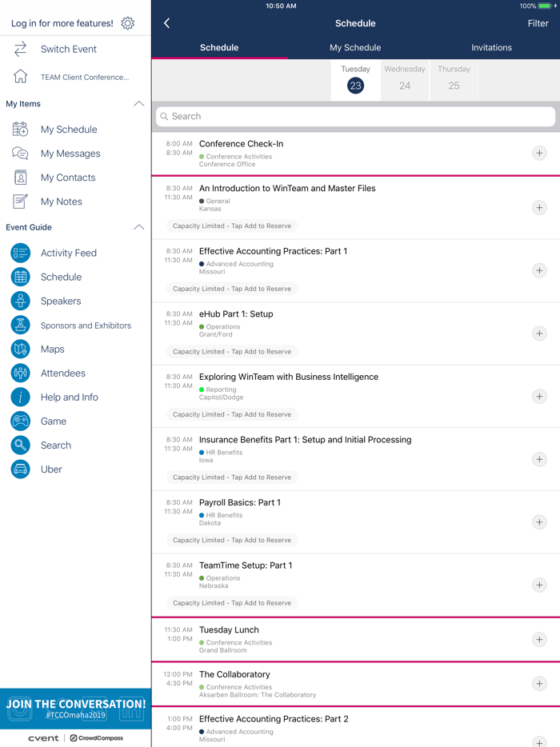
Task: Tap the Sponsors and Exhibitors icon
Action: click(x=21, y=325)
